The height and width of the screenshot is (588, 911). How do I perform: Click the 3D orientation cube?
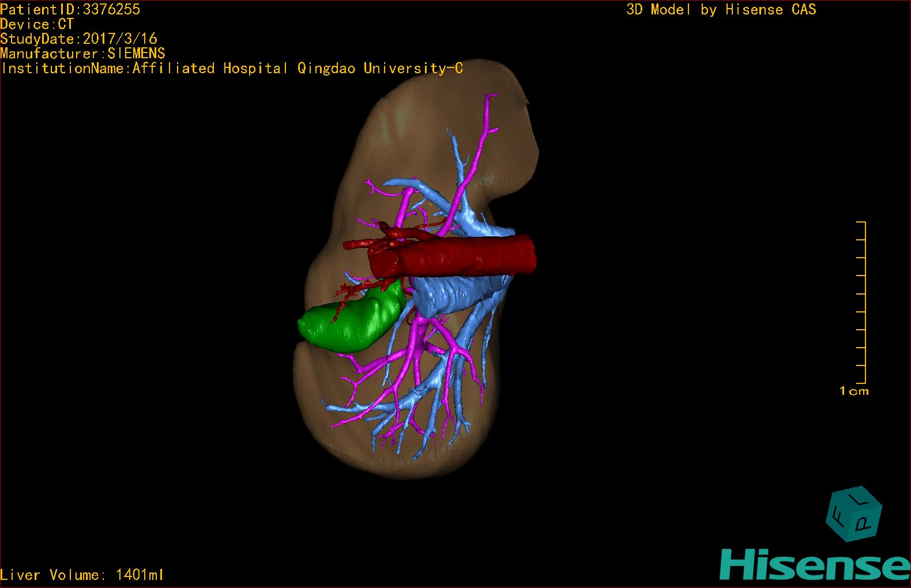[854, 515]
